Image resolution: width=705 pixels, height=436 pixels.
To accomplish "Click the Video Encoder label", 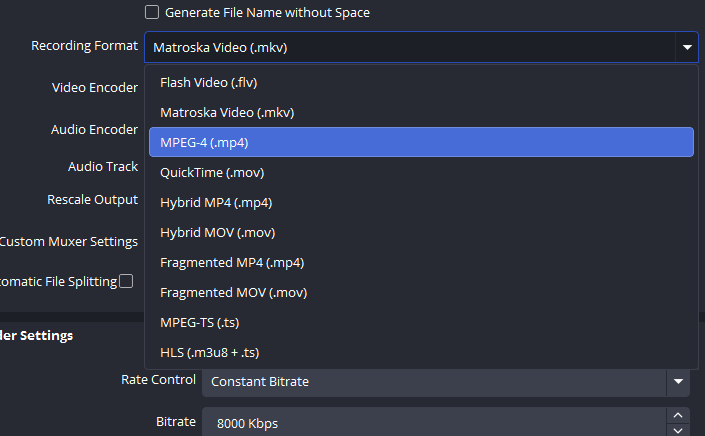I will [94, 88].
